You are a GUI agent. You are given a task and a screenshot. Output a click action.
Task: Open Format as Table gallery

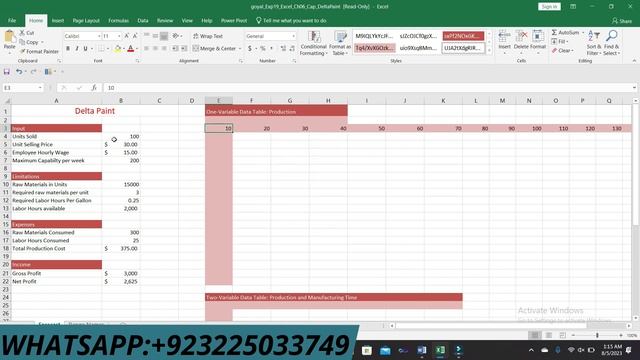pyautogui.click(x=340, y=43)
